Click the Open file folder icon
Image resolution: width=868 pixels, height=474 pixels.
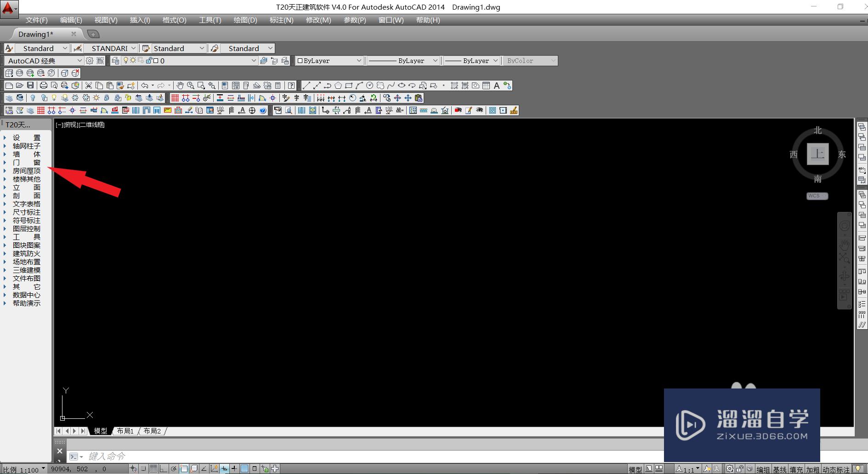[20, 86]
